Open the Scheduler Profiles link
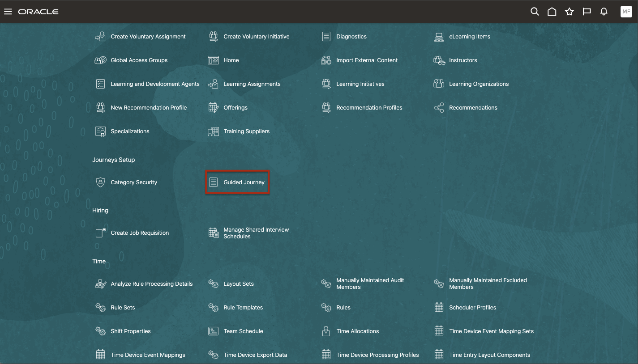 click(472, 308)
